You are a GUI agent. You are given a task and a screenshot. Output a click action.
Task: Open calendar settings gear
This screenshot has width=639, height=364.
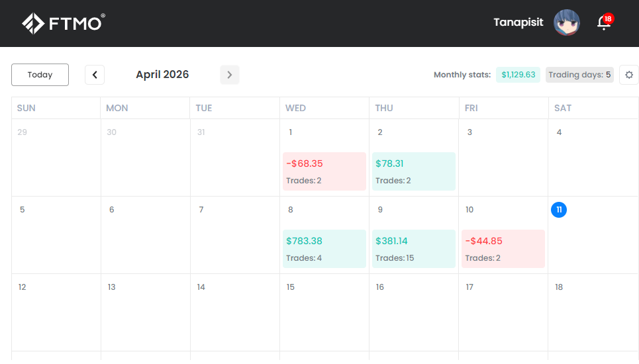pos(628,75)
